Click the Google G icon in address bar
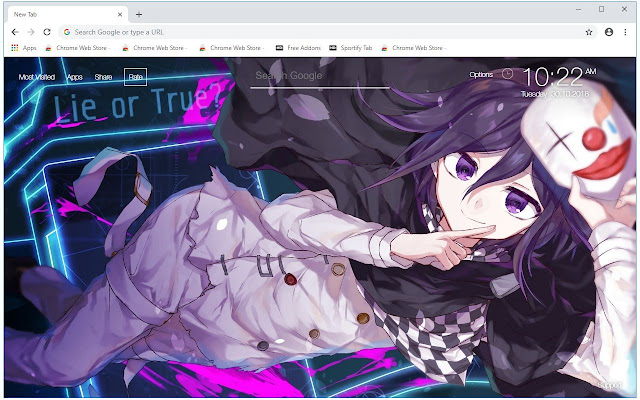Screen dimensions: 640x400 (x=67, y=32)
